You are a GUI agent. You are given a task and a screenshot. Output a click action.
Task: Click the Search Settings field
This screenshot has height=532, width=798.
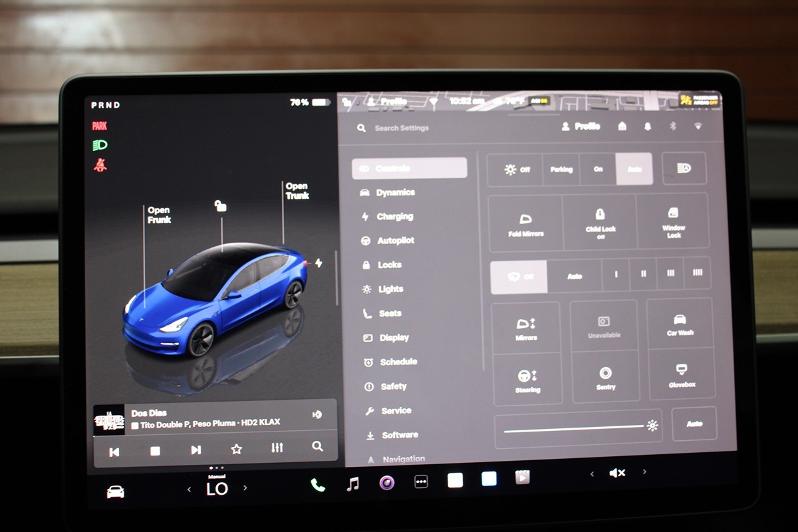click(x=402, y=128)
